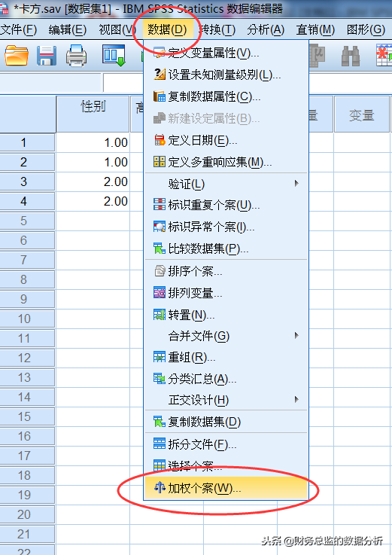Click the 性别 cell in row 3

click(93, 181)
